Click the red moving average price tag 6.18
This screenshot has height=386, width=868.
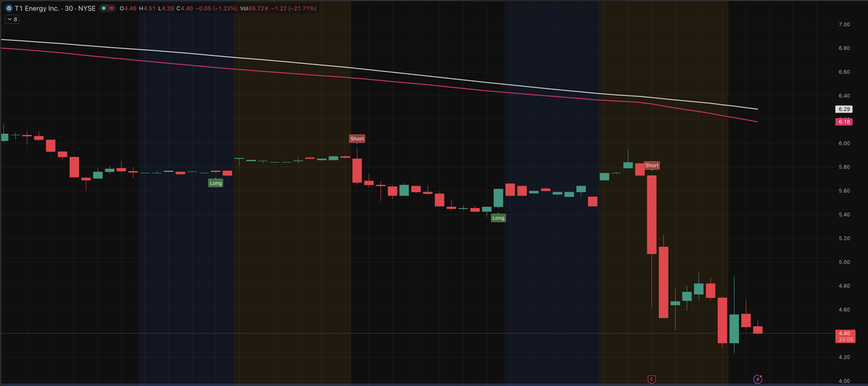tap(843, 122)
